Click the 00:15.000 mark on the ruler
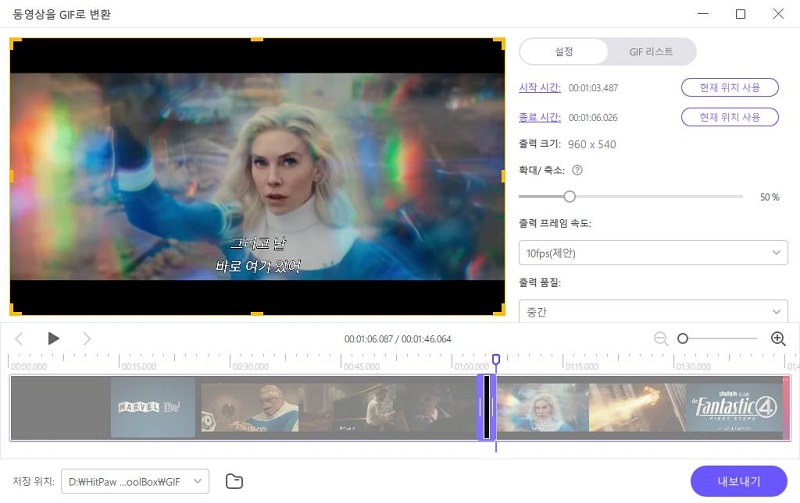This screenshot has width=800, height=503. 139,366
